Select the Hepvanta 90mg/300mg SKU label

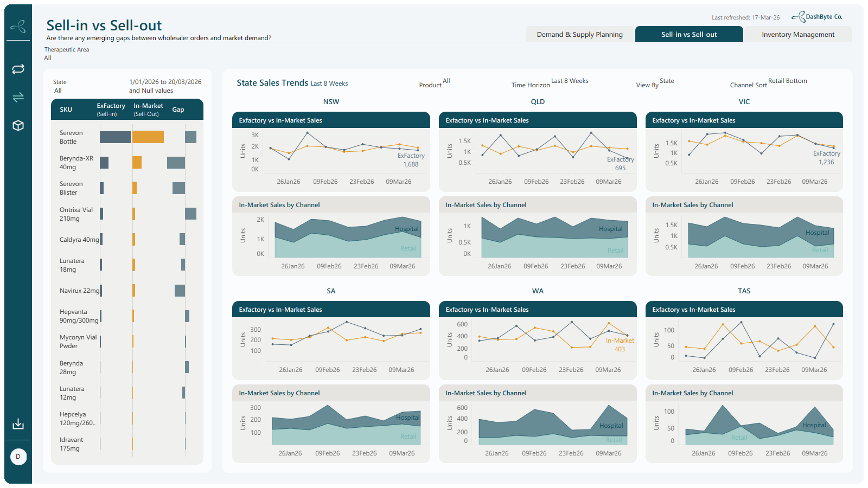[79, 316]
